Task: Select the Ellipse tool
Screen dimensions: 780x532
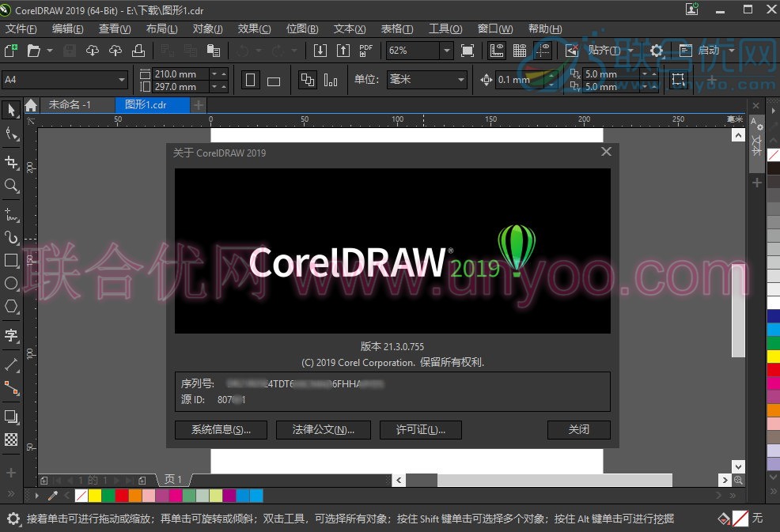Action: coord(11,284)
